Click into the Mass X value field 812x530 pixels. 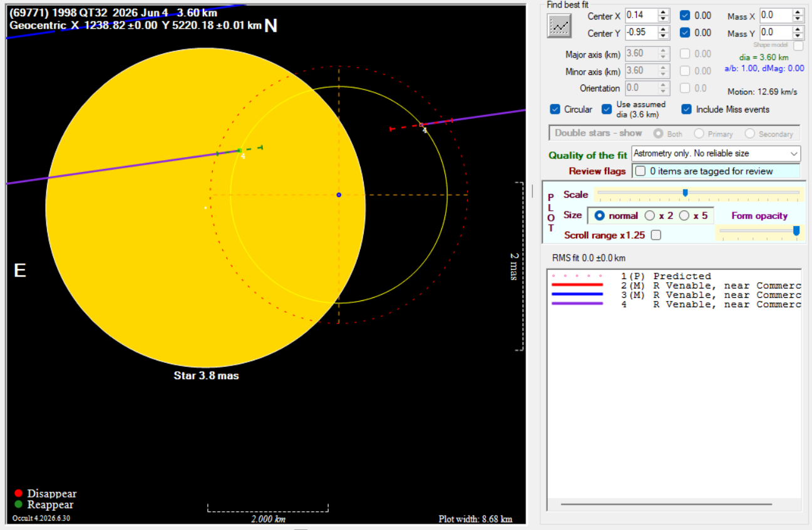pyautogui.click(x=776, y=16)
